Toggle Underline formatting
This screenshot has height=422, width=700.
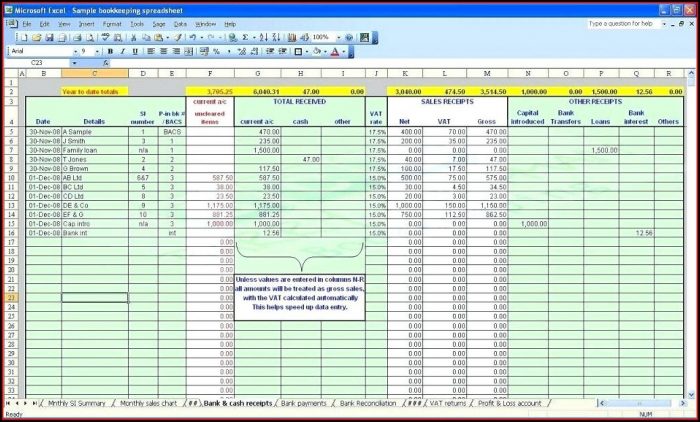click(135, 52)
